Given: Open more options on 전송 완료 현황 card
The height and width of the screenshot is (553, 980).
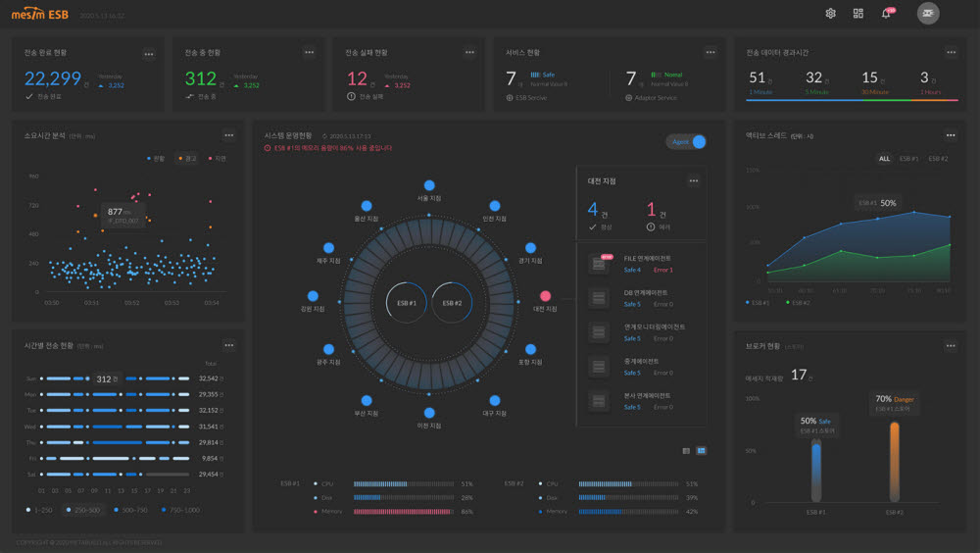Looking at the screenshot, I should pos(149,54).
